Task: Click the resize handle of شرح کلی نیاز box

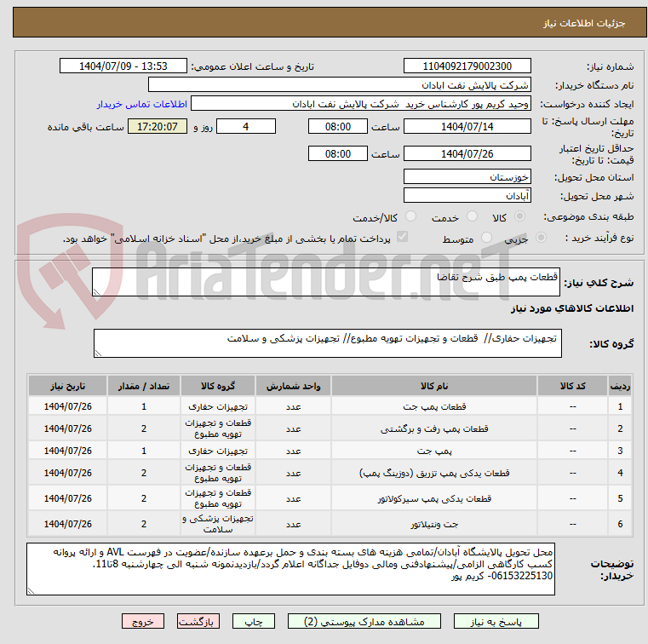Action: coord(97,292)
